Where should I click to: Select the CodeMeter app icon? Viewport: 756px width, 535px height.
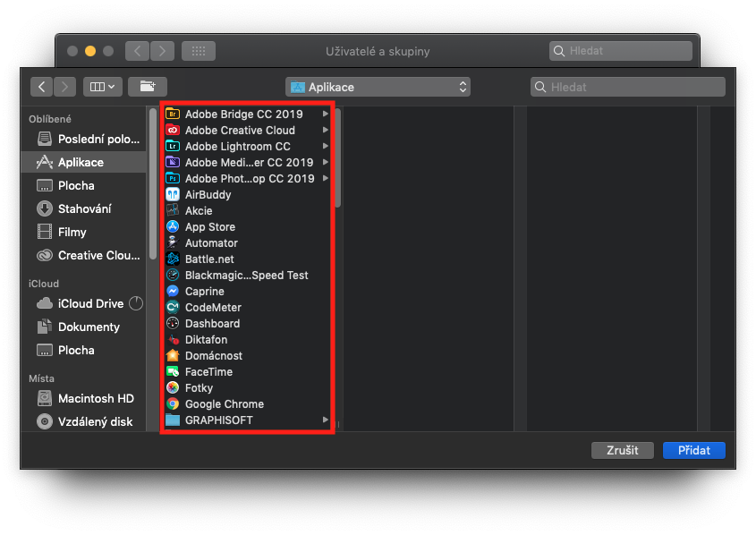[173, 308]
